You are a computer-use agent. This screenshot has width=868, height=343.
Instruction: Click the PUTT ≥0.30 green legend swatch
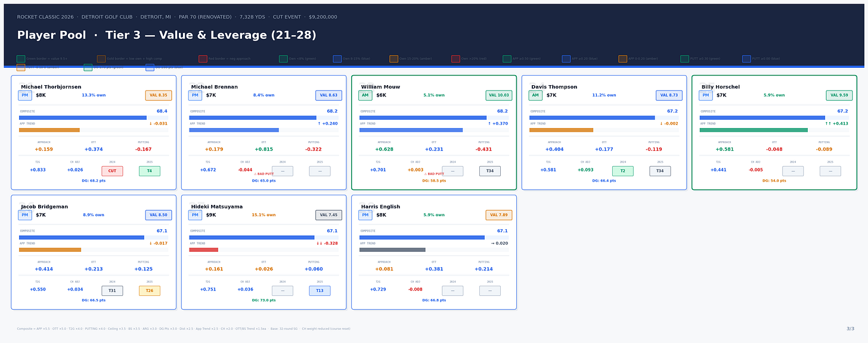pyautogui.click(x=684, y=59)
